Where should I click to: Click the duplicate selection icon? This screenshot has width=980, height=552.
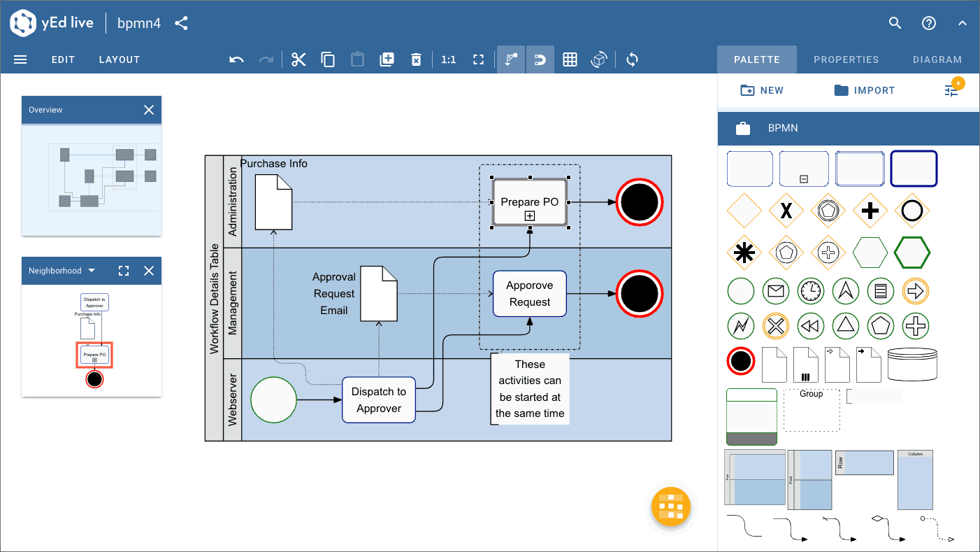coord(387,59)
